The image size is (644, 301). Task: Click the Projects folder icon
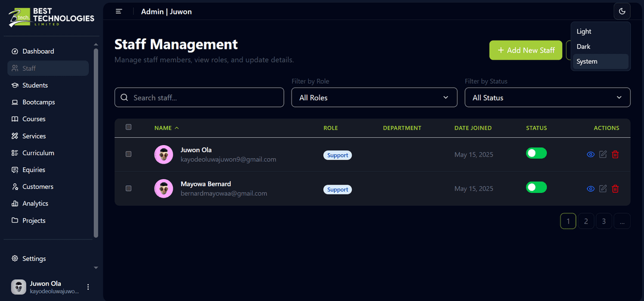[x=15, y=220]
